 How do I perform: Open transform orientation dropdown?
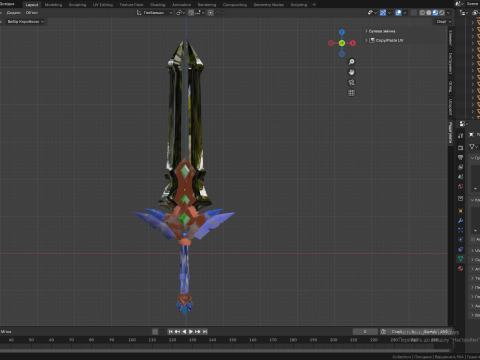tap(155, 13)
